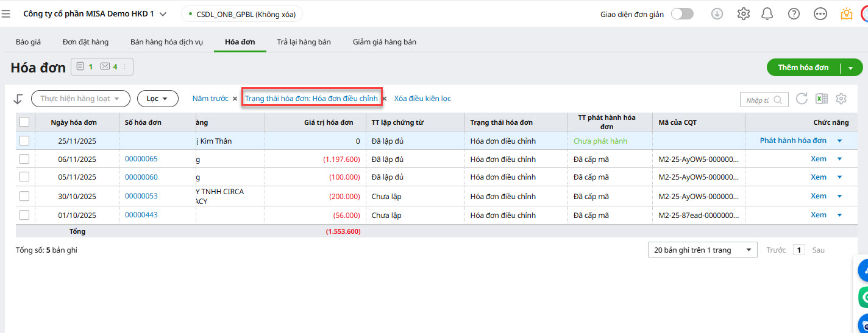Open the Trả lại hàng bán tab
This screenshot has height=333, width=868.
[x=304, y=42]
